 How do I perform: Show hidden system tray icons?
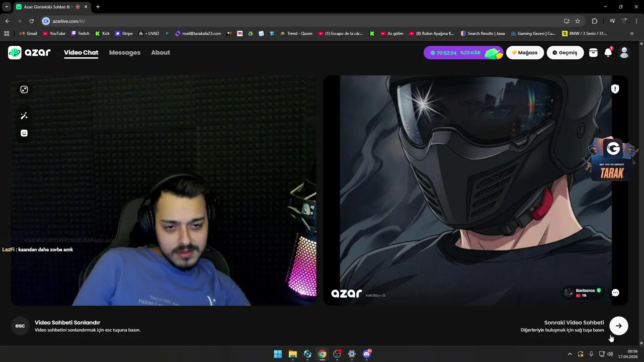[570, 354]
